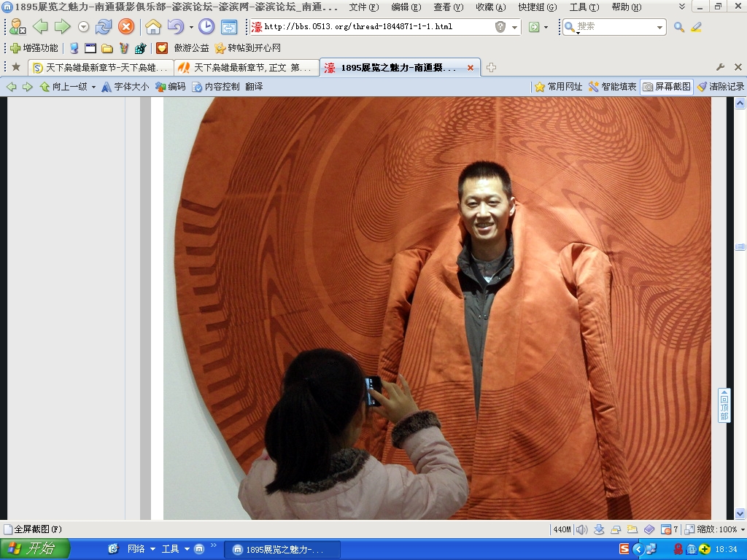Open the Windows 开始 Start button
This screenshot has height=560, width=747.
(34, 549)
